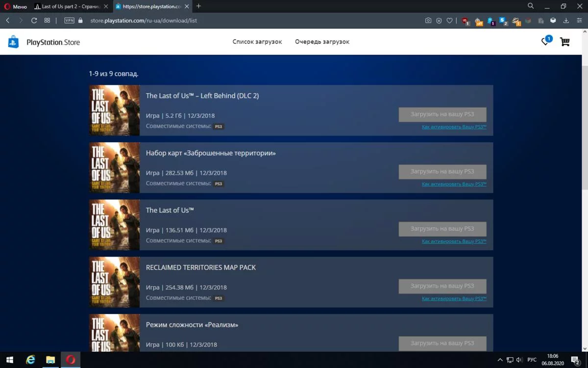
Task: Open the wishlist heart icon
Action: click(x=545, y=42)
